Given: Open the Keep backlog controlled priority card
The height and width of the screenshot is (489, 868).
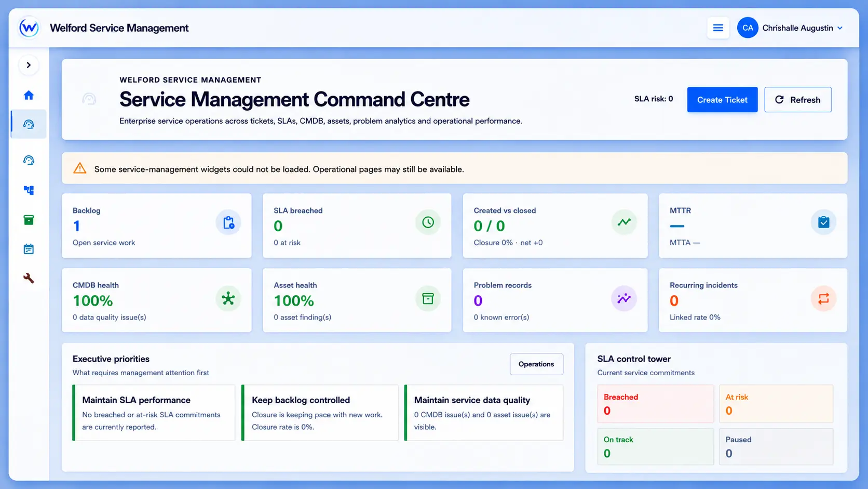Looking at the screenshot, I should (320, 413).
